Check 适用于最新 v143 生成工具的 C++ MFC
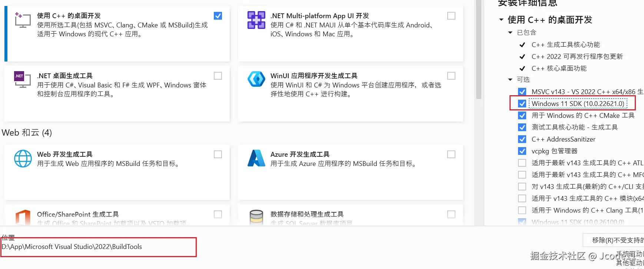Viewport: 644px width, 269px height. pyautogui.click(x=522, y=175)
